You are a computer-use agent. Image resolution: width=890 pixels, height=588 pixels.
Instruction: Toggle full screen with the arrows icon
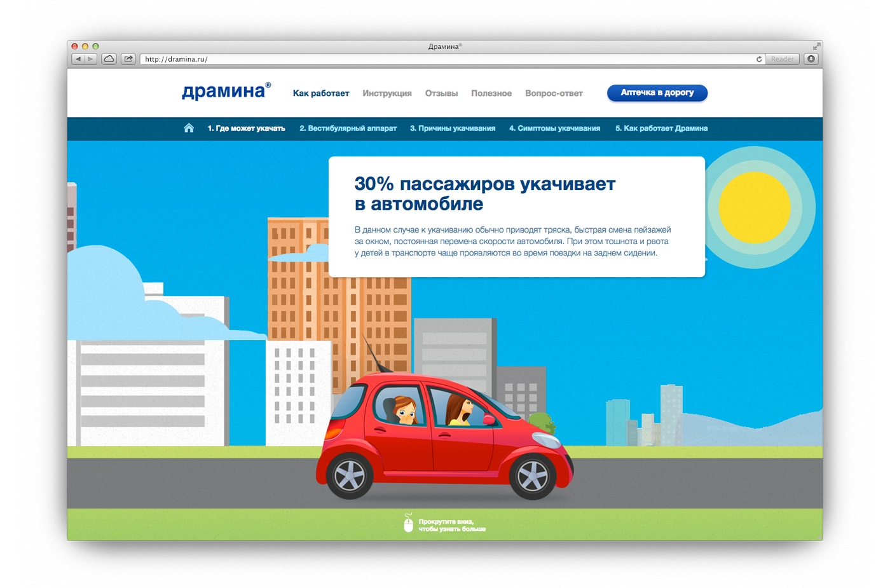pos(816,46)
